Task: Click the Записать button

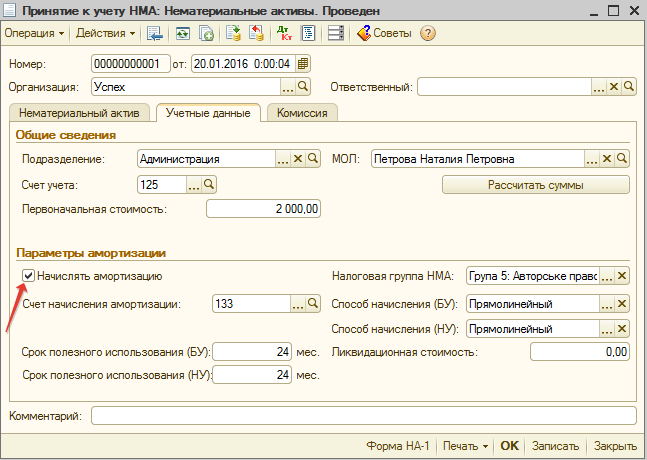Action: point(555,446)
